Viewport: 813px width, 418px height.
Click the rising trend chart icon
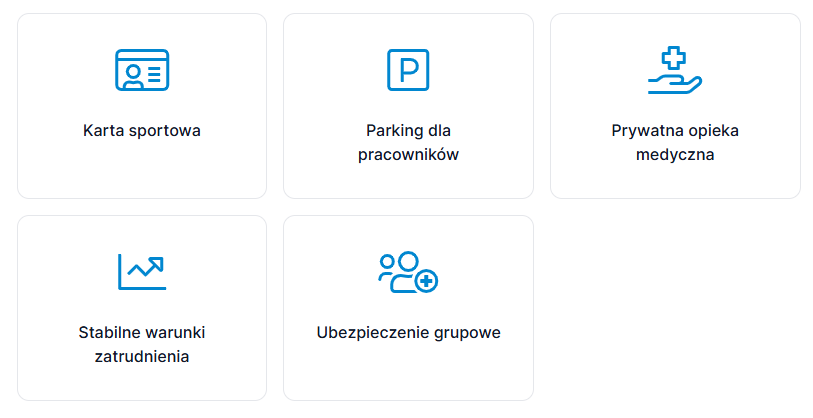coord(142,271)
